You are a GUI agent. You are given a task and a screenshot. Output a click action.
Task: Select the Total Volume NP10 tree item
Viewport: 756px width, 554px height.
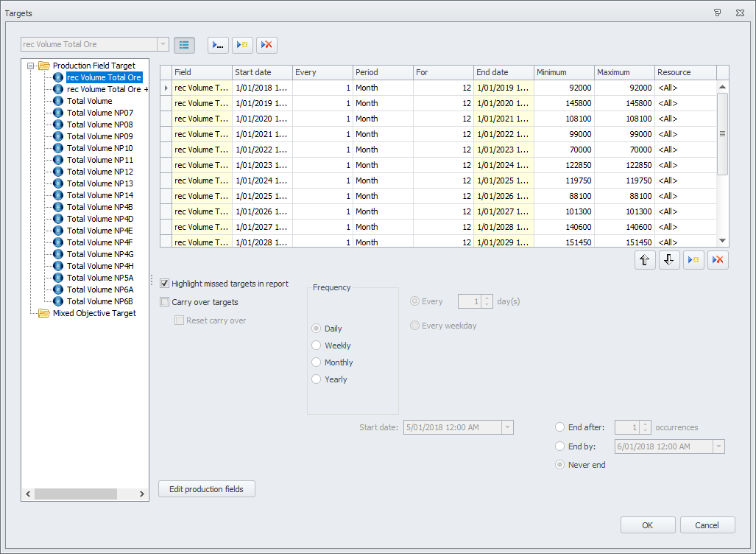pos(100,147)
